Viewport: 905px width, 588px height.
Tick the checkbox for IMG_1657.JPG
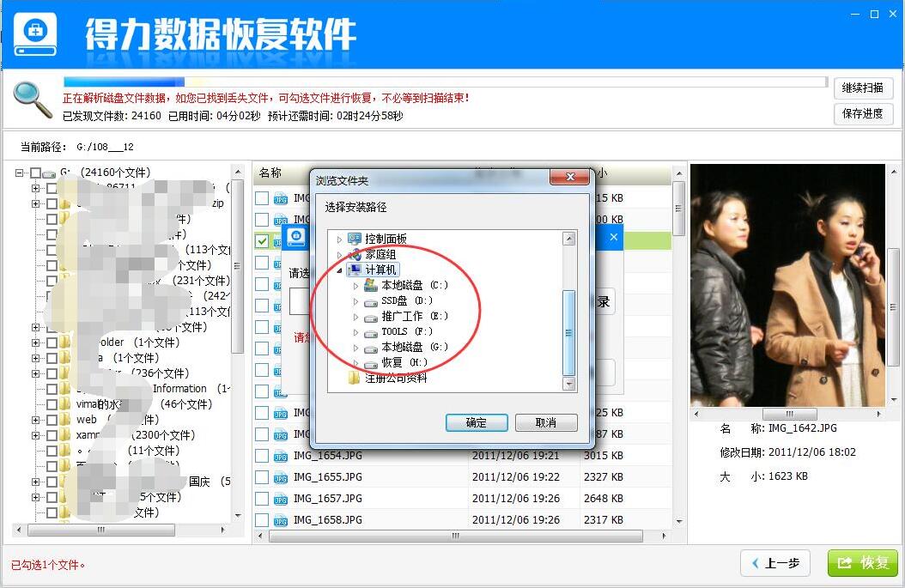[262, 499]
